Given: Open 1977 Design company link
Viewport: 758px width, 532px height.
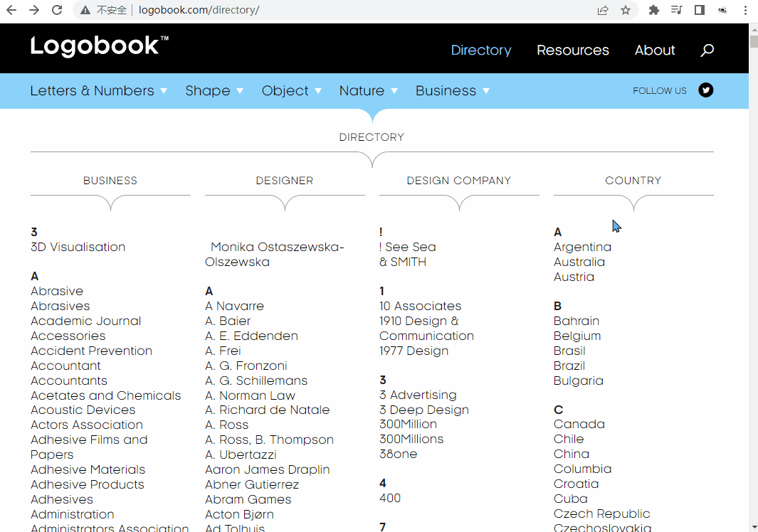Looking at the screenshot, I should tap(414, 351).
